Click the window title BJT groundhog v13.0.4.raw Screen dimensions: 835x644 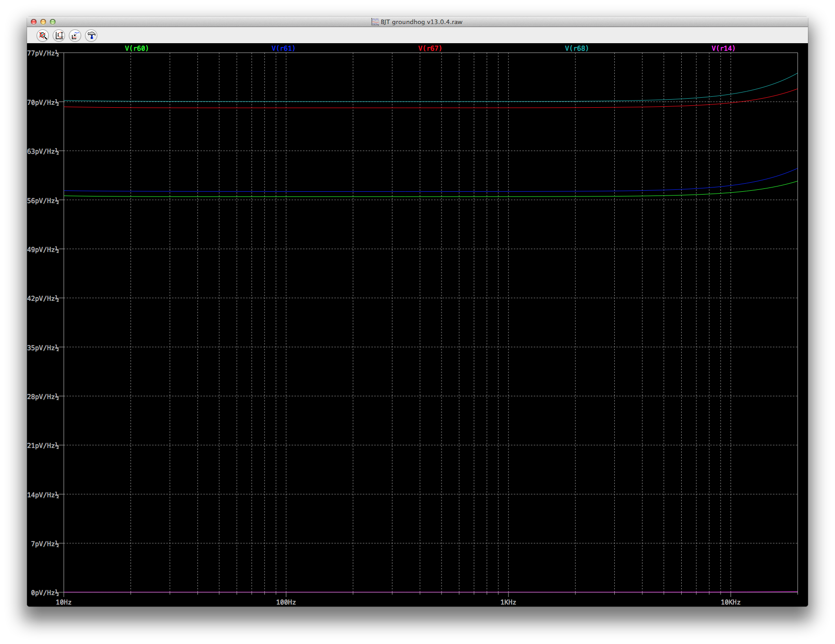coord(421,22)
